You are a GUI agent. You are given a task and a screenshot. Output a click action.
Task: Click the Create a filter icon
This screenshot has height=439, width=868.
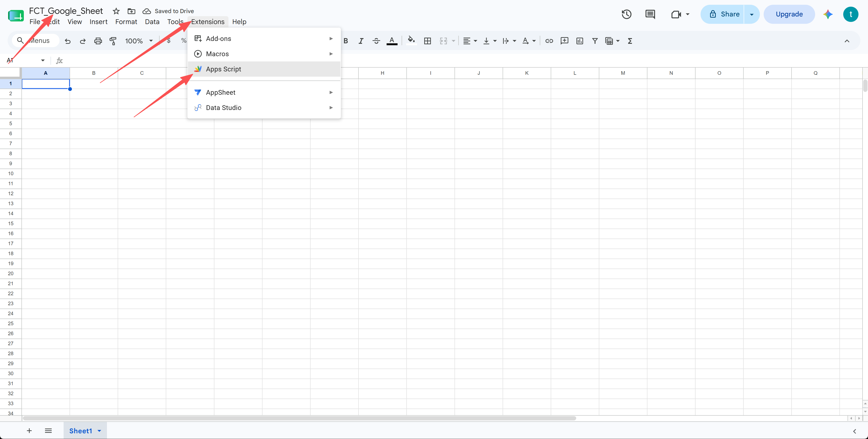click(595, 41)
